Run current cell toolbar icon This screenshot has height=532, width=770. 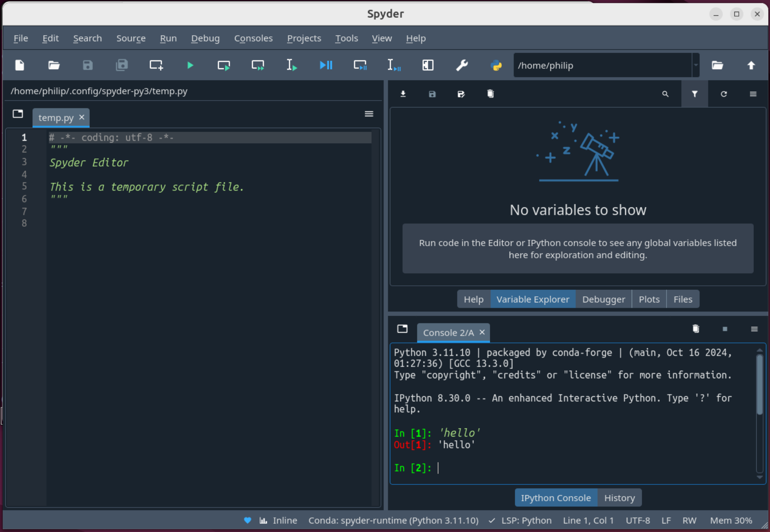[224, 65]
